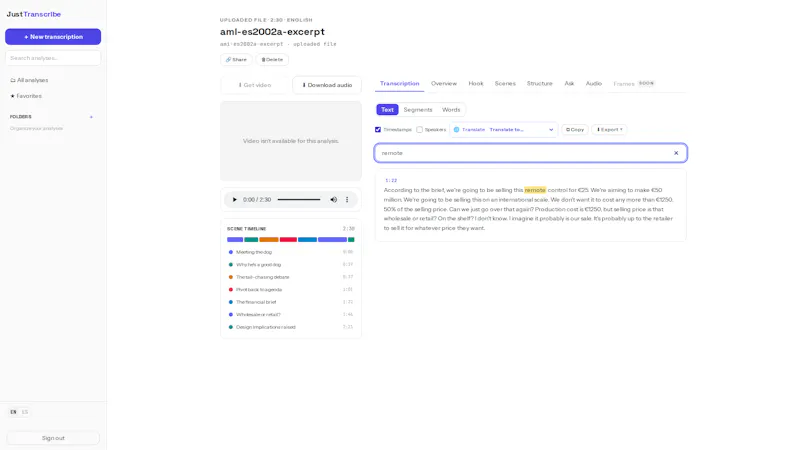Click the Sign out button

click(x=53, y=438)
